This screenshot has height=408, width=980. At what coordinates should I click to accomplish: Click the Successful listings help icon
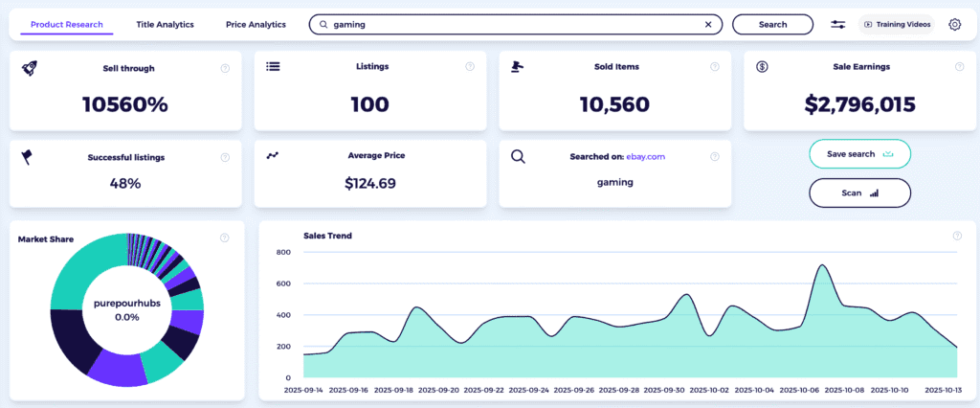225,157
